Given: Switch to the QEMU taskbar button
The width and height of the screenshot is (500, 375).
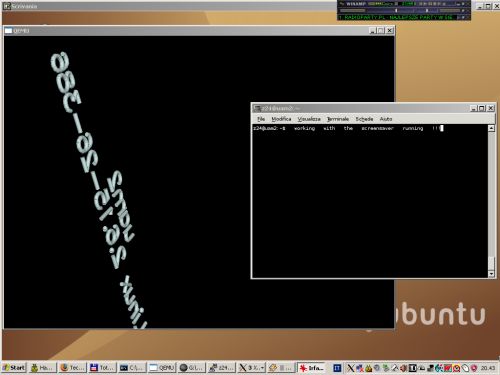Looking at the screenshot, I should pos(162,368).
